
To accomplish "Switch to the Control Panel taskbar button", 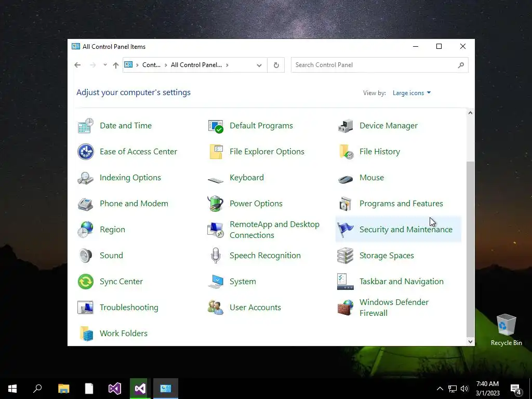I will (166, 389).
